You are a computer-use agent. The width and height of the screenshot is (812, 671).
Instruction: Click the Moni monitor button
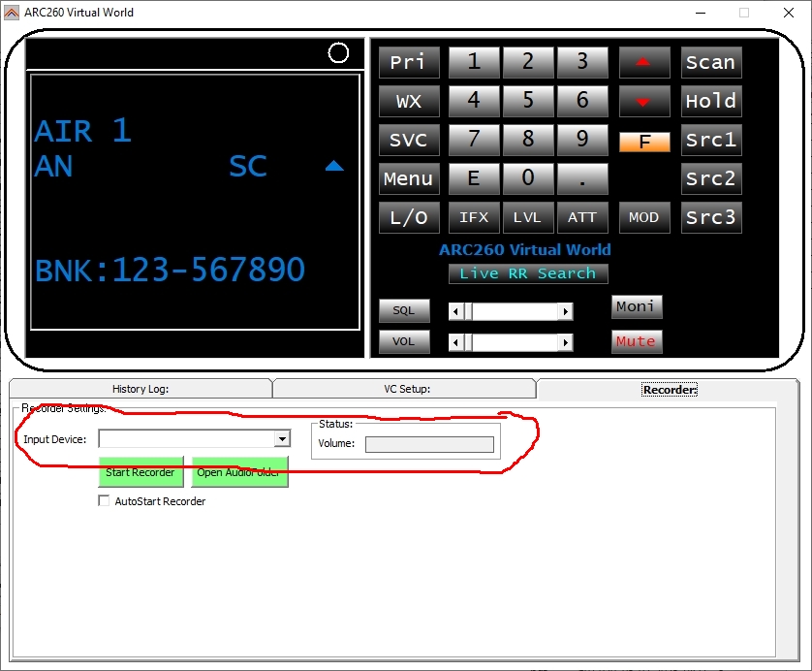pyautogui.click(x=637, y=306)
